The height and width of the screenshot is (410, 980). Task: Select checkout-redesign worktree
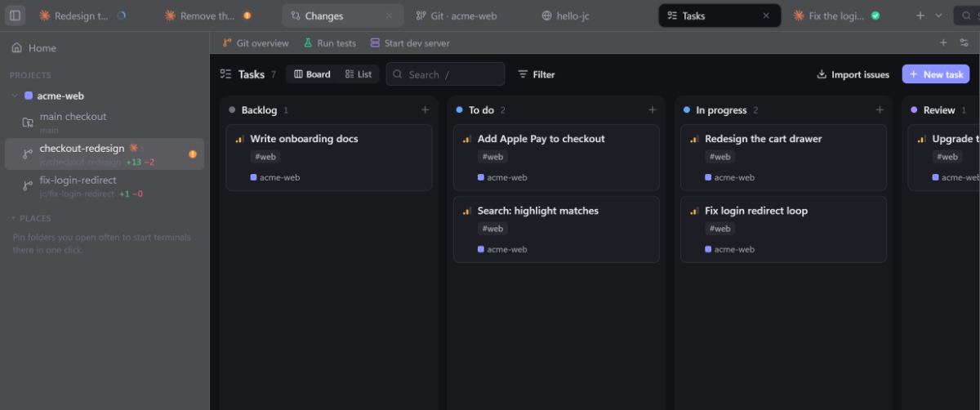pos(105,154)
